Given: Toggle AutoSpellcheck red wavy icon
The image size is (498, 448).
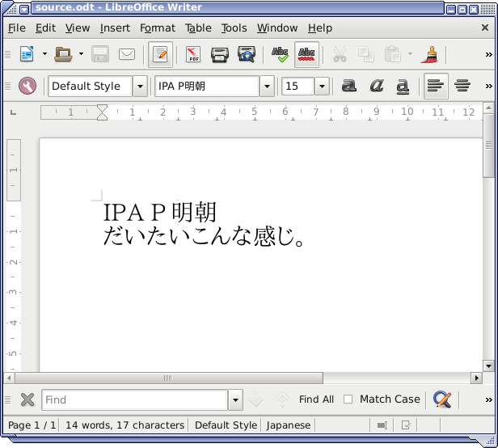Looking at the screenshot, I should coord(306,54).
